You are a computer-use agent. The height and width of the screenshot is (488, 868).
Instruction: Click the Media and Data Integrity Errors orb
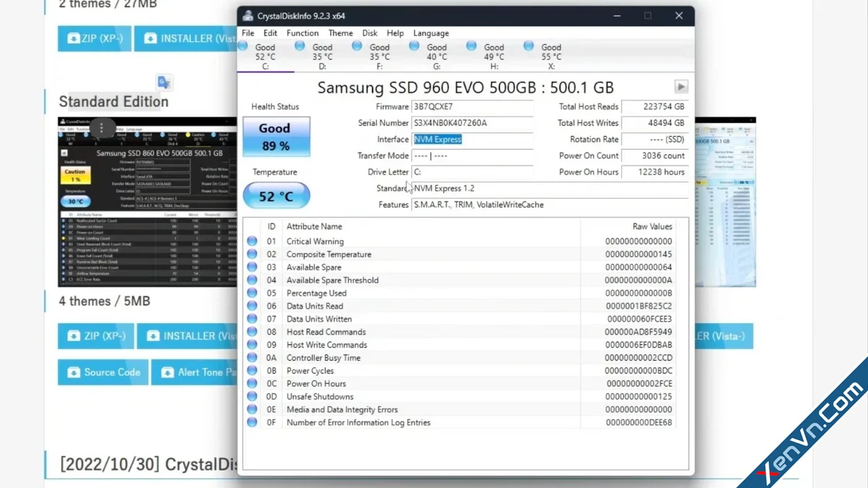click(252, 410)
